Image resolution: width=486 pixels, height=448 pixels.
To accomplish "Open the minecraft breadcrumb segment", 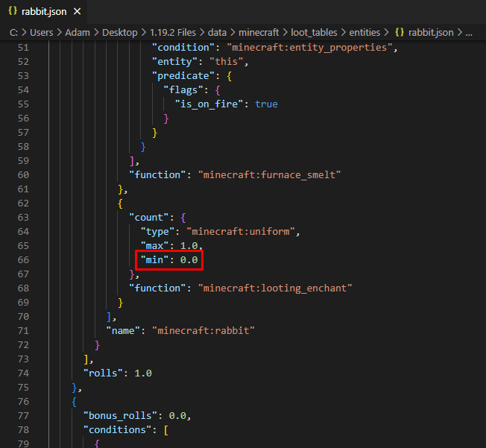I will point(259,32).
